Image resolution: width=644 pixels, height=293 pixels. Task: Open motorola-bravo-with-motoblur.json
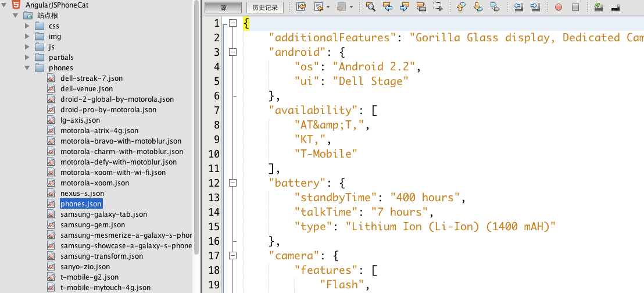point(121,141)
